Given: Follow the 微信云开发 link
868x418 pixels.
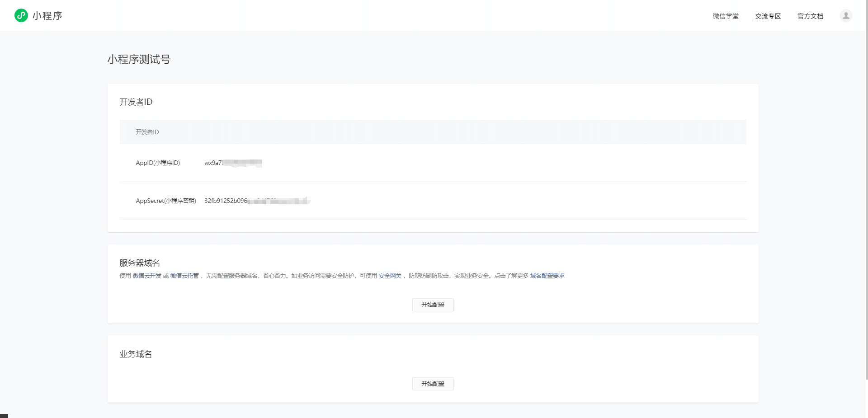Looking at the screenshot, I should coord(147,276).
